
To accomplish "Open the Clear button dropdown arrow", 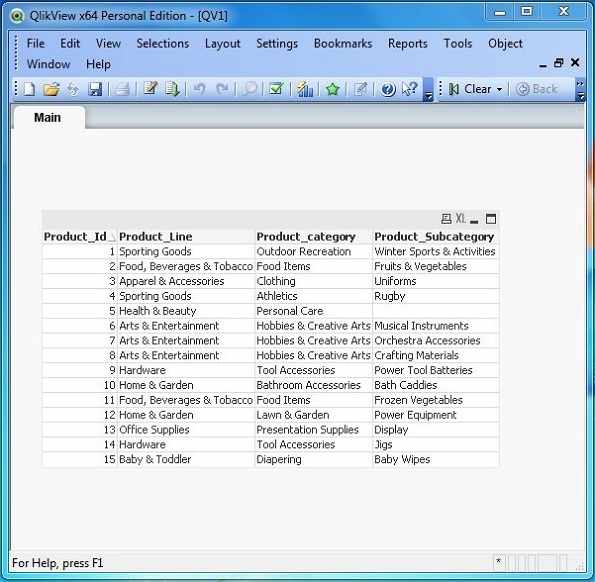I will pyautogui.click(x=500, y=90).
